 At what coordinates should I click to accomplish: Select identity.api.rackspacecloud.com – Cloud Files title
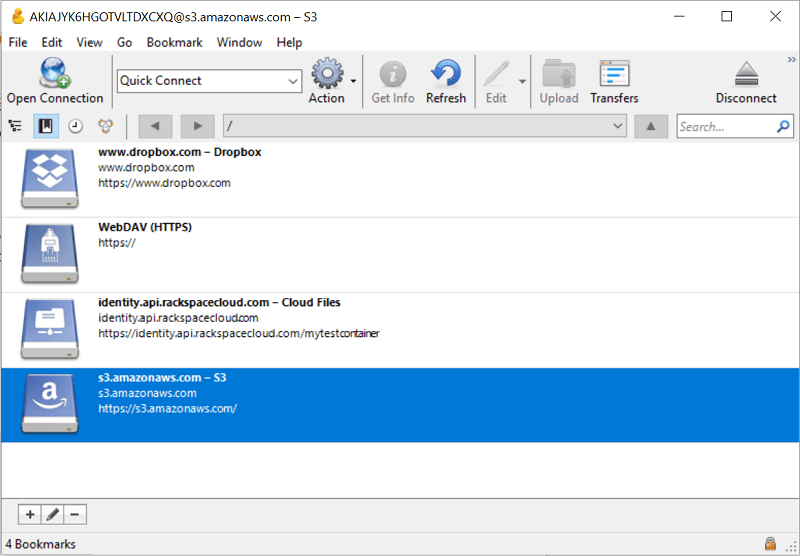point(219,302)
